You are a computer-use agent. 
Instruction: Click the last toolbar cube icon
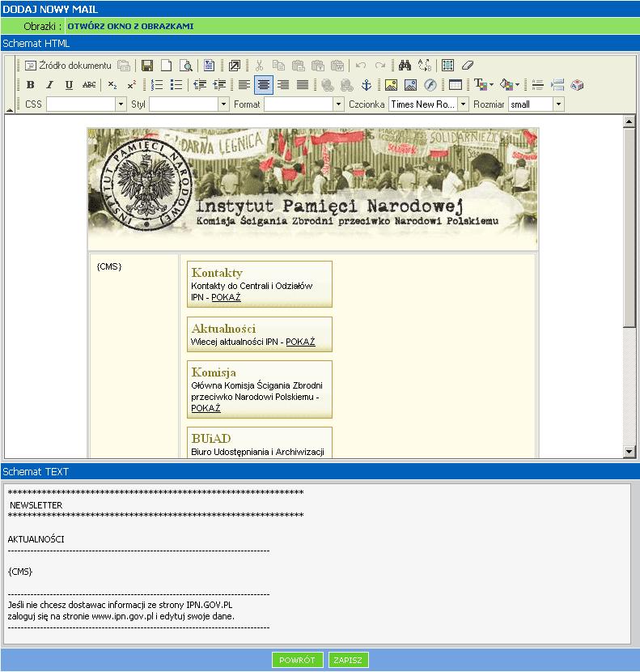tap(577, 85)
